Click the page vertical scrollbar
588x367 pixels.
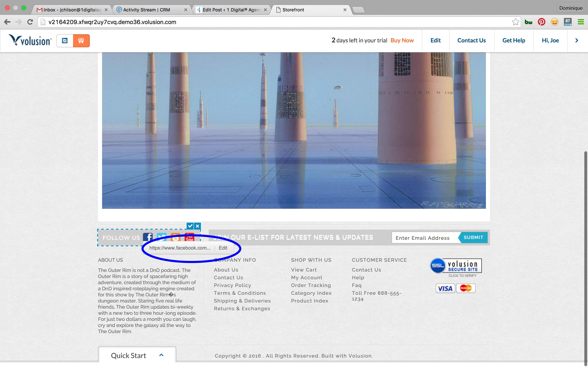point(586,257)
